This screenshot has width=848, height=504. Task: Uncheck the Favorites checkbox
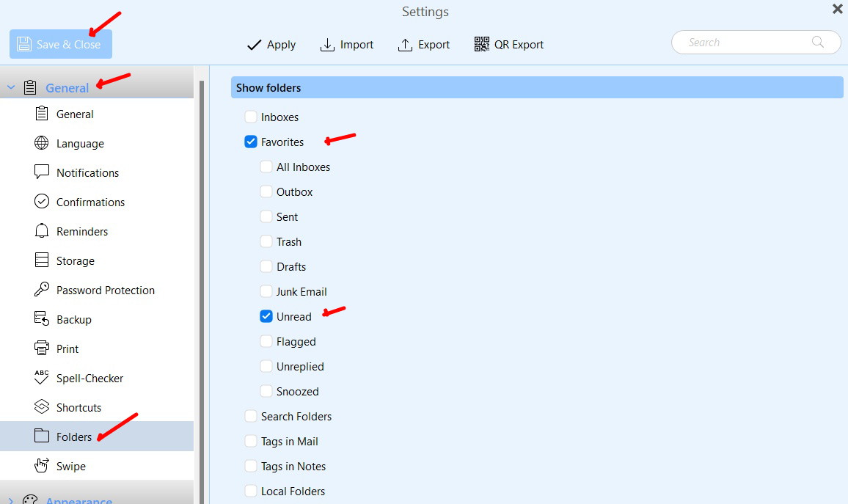(x=250, y=142)
